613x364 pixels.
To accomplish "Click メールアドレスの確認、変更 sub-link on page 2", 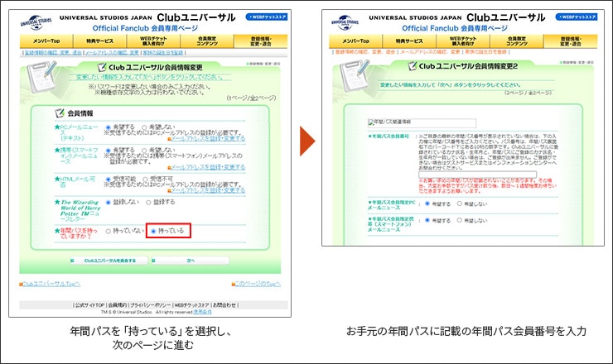I will (x=430, y=51).
